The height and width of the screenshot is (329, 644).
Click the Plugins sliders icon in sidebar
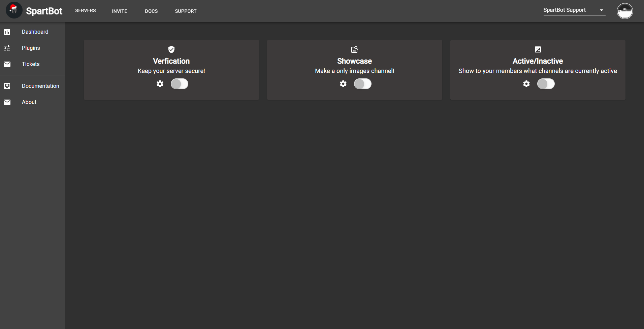(x=7, y=48)
